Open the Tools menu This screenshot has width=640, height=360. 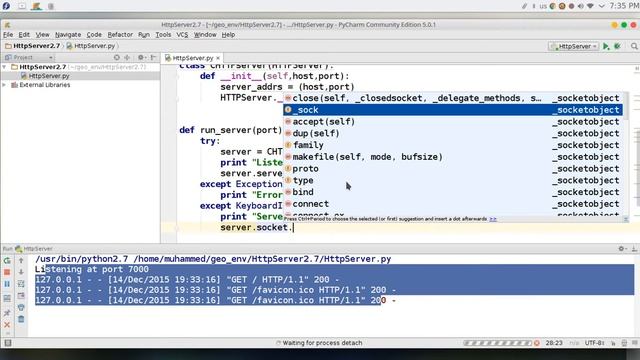pos(163,35)
